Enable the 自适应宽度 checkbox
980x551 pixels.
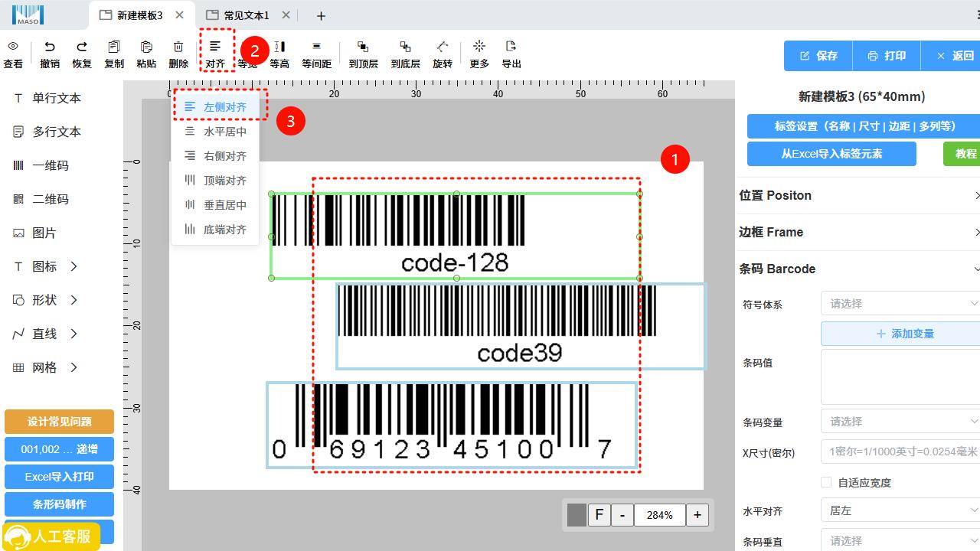click(x=826, y=482)
